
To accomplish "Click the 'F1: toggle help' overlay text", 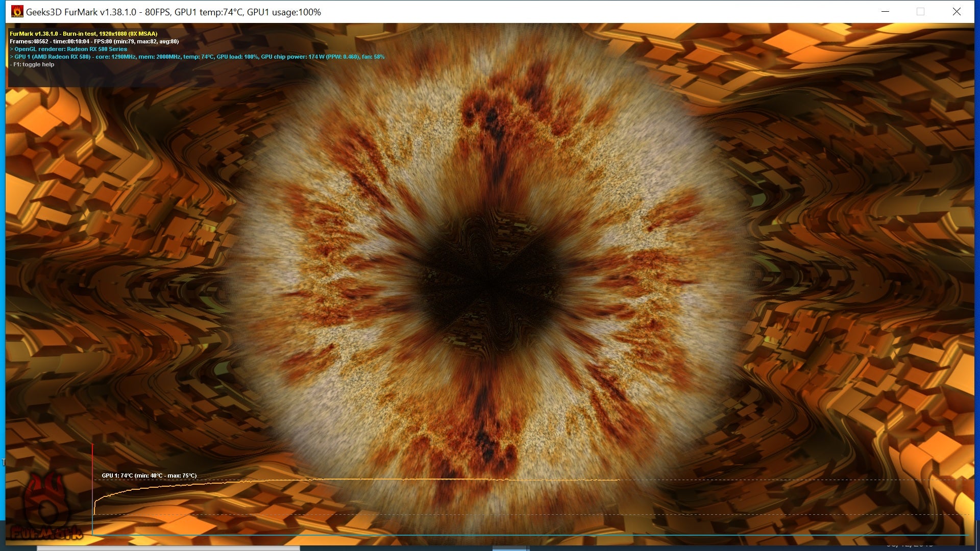I will 33,64.
